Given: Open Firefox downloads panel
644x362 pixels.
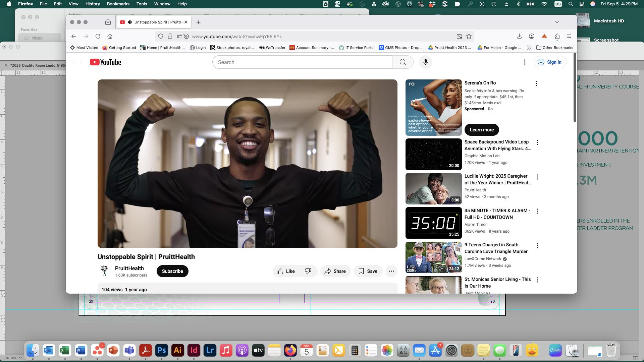Looking at the screenshot, I should (x=519, y=36).
